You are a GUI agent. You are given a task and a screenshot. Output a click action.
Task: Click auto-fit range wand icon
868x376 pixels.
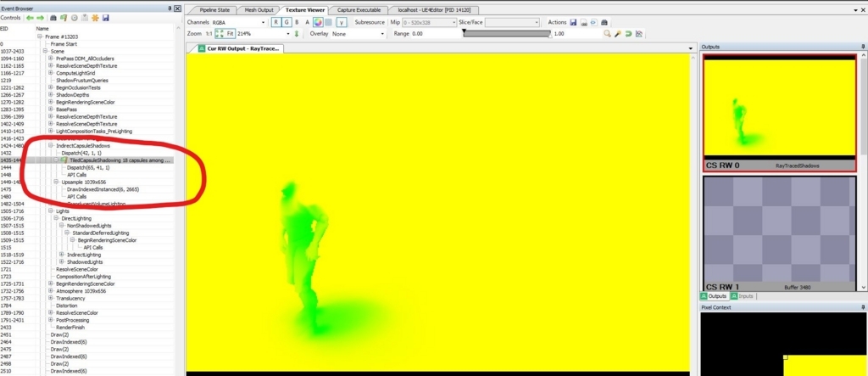coord(618,34)
